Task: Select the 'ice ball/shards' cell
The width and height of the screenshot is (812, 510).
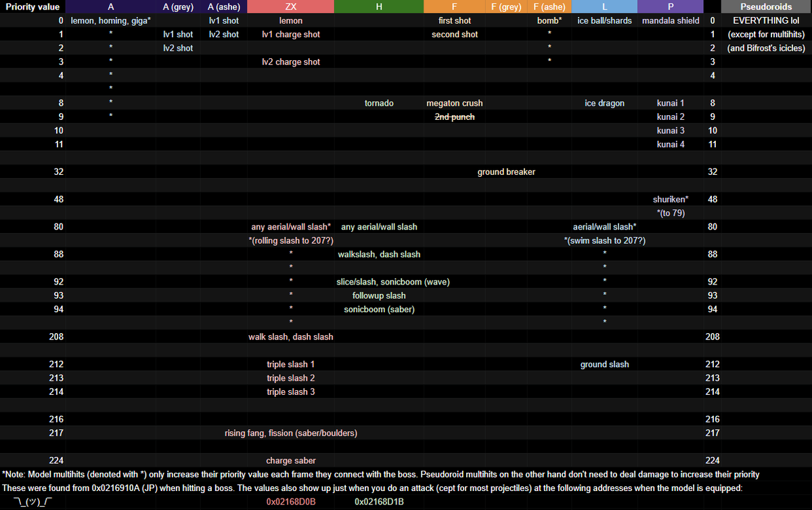Action: pos(604,20)
